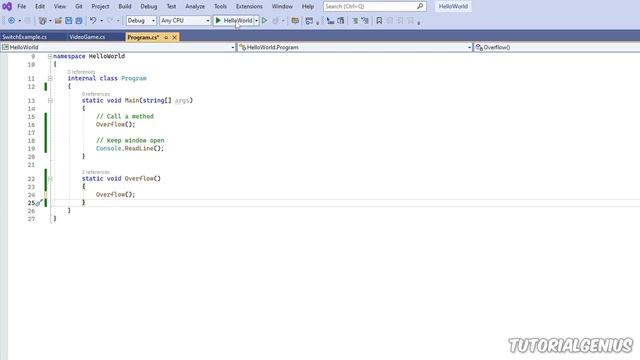Click the screenshot/camera toolbar icon after folder

point(309,20)
